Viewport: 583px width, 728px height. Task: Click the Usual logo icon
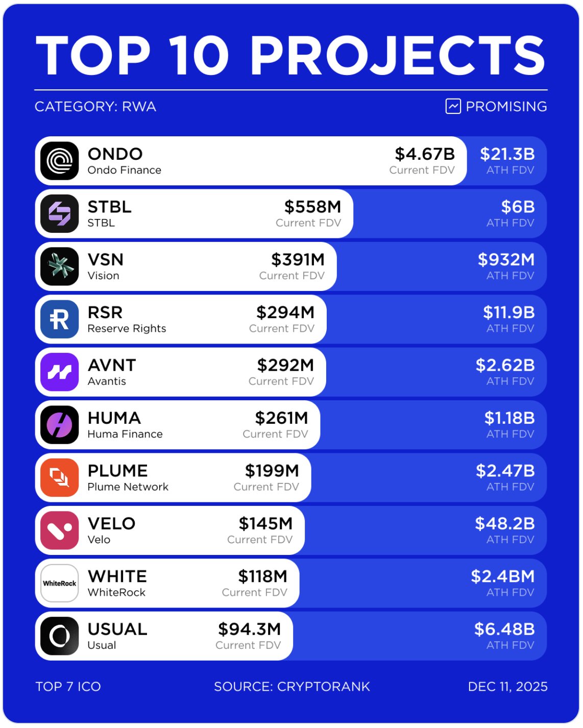(x=60, y=636)
